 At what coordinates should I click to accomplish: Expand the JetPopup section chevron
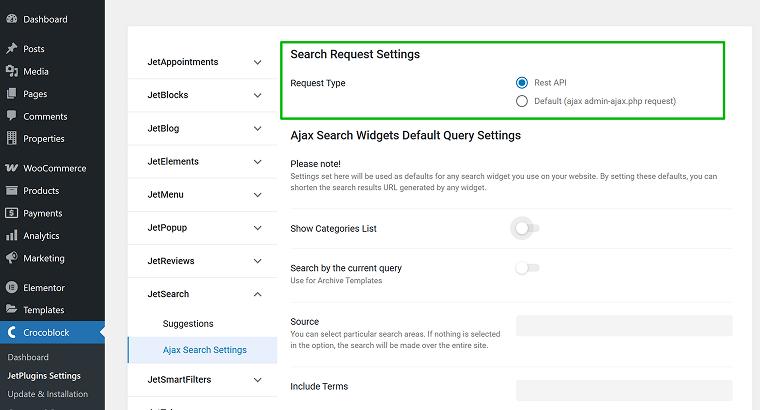257,228
